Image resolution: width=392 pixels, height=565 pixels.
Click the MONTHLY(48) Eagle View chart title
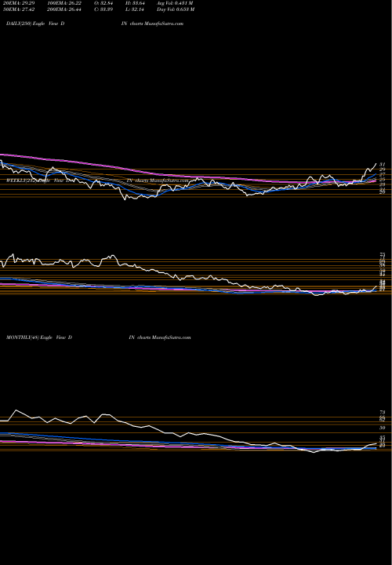(x=39, y=337)
